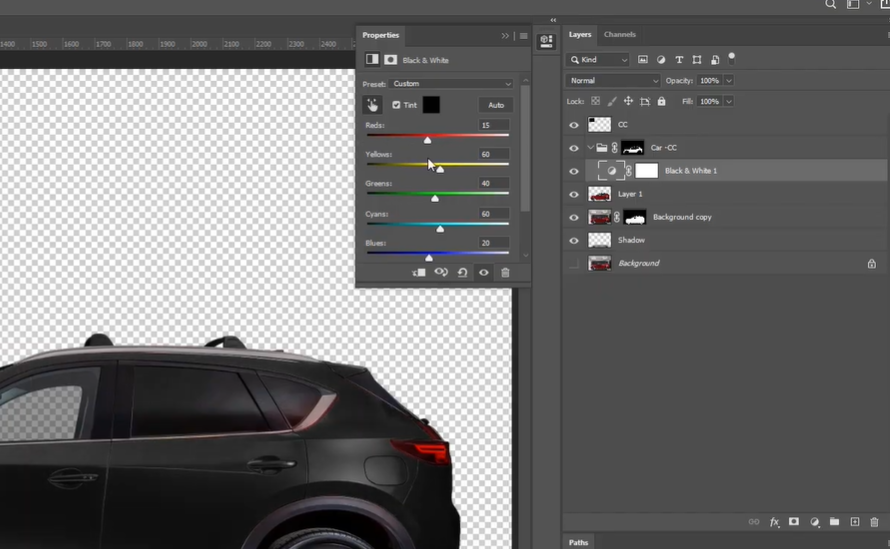Reset adjustment to defaults icon
The height and width of the screenshot is (549, 890).
463,273
